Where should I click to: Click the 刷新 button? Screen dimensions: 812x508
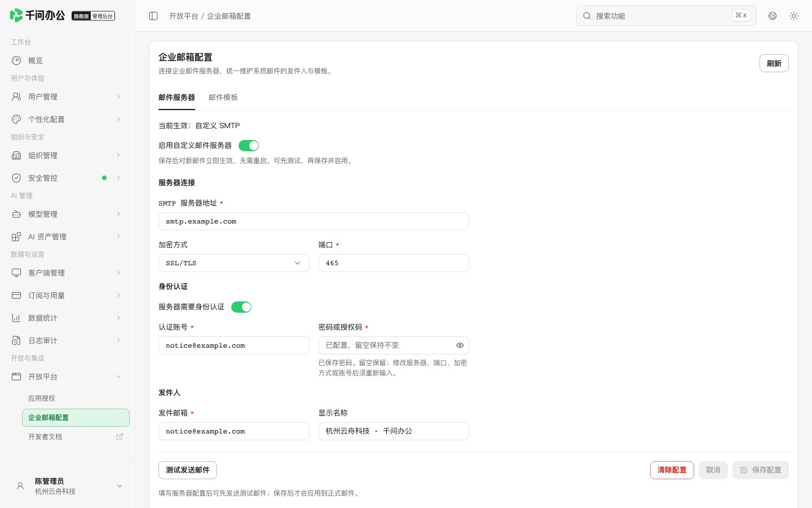[774, 63]
